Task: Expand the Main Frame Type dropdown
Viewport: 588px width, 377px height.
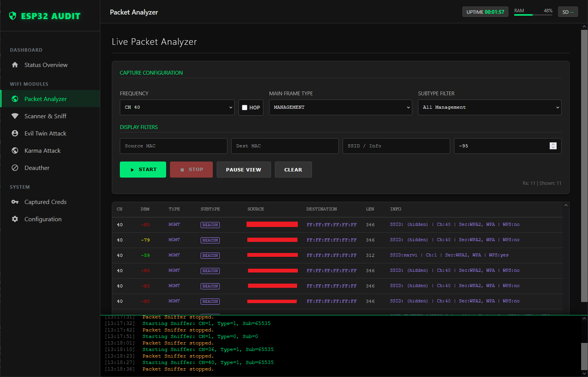Action: (x=340, y=107)
